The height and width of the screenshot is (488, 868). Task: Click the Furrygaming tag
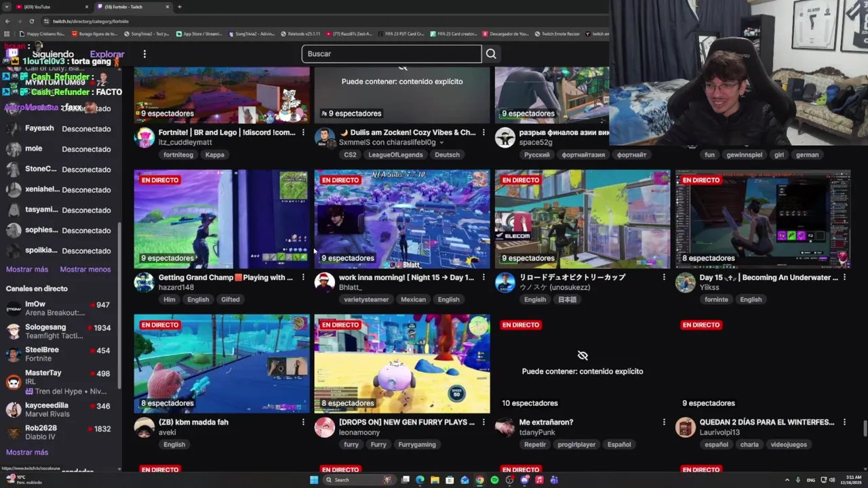pos(416,445)
